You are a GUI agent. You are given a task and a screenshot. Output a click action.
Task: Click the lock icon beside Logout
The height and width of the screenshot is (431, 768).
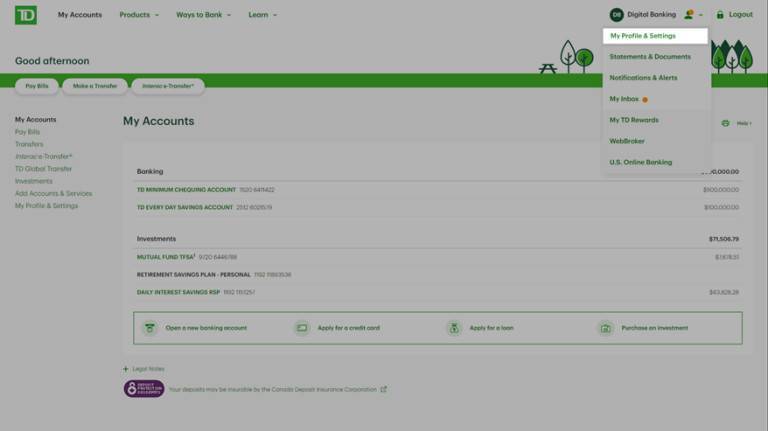click(x=720, y=15)
